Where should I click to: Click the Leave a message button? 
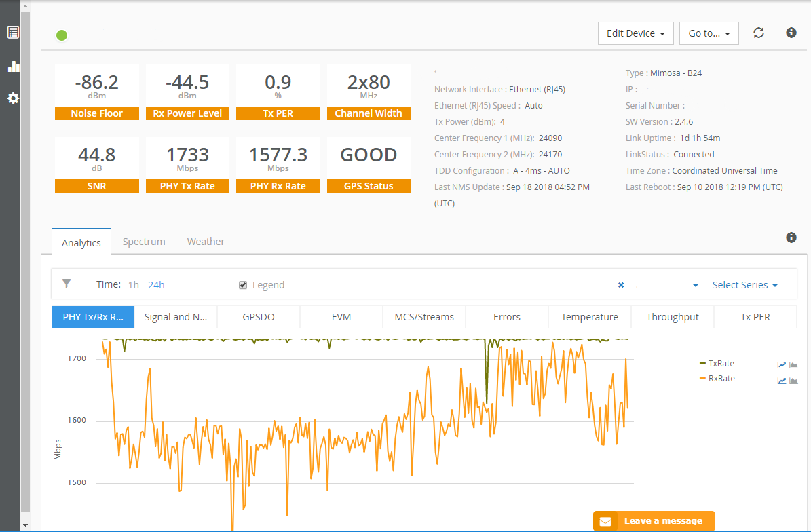pos(654,520)
